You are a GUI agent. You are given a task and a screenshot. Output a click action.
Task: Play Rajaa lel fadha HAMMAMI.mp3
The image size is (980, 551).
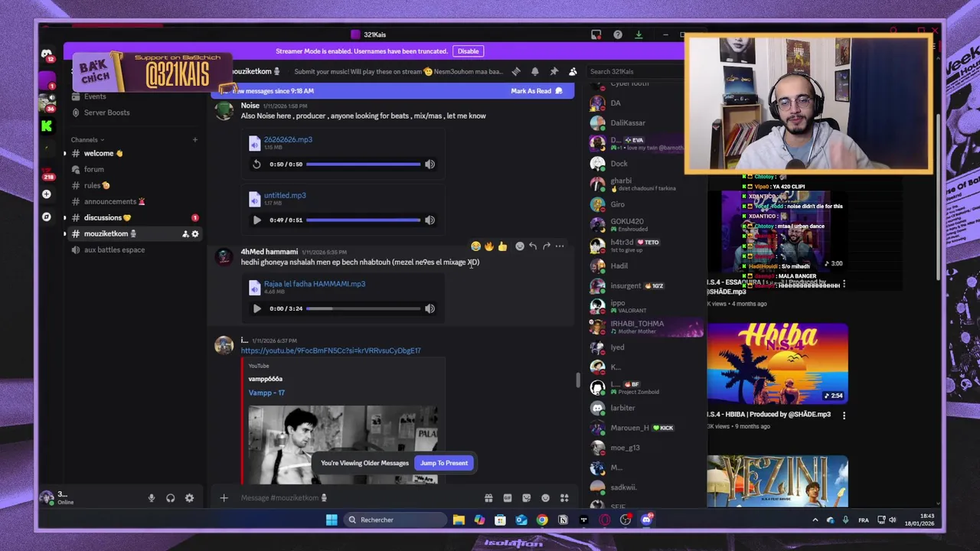[256, 308]
